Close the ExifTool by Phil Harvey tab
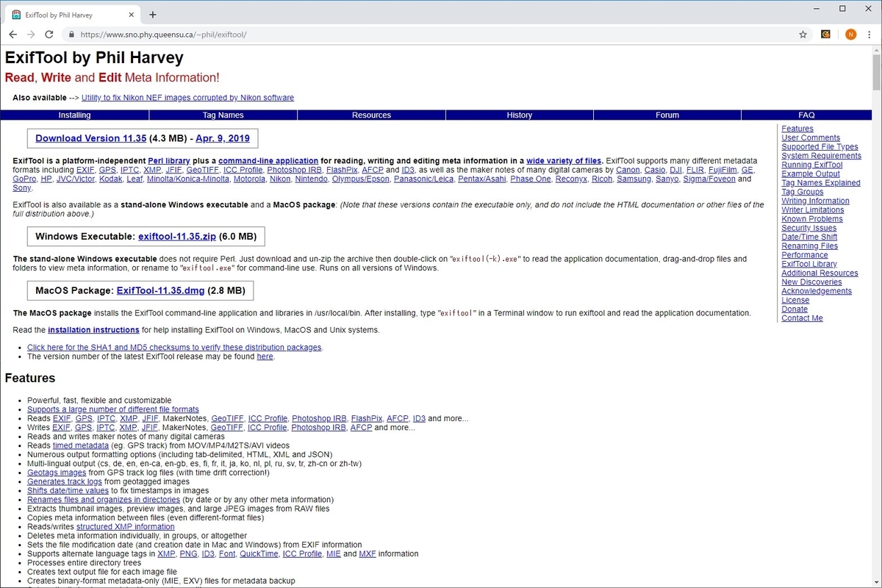 point(131,15)
